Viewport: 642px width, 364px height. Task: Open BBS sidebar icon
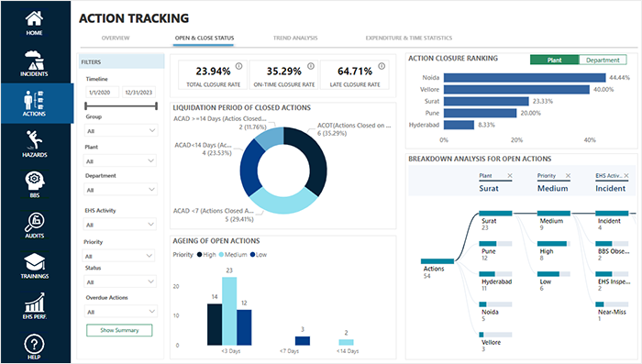click(35, 184)
